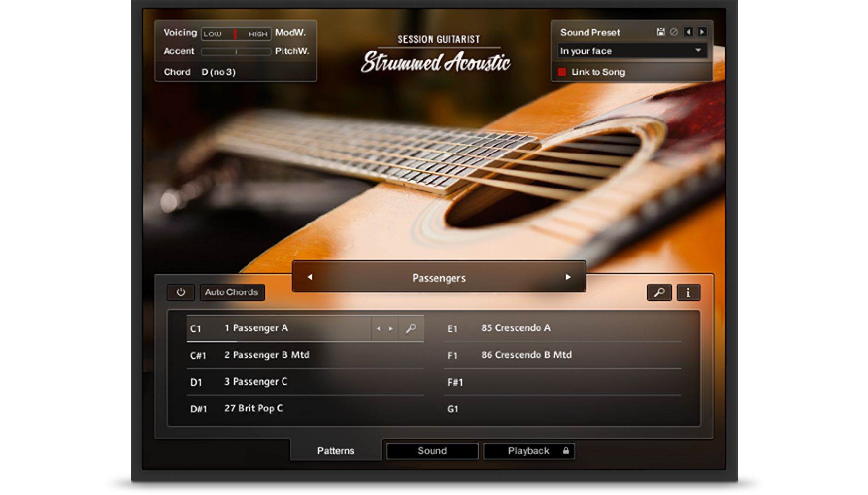
Task: Select previous song with Passengers left arrow
Action: (310, 277)
